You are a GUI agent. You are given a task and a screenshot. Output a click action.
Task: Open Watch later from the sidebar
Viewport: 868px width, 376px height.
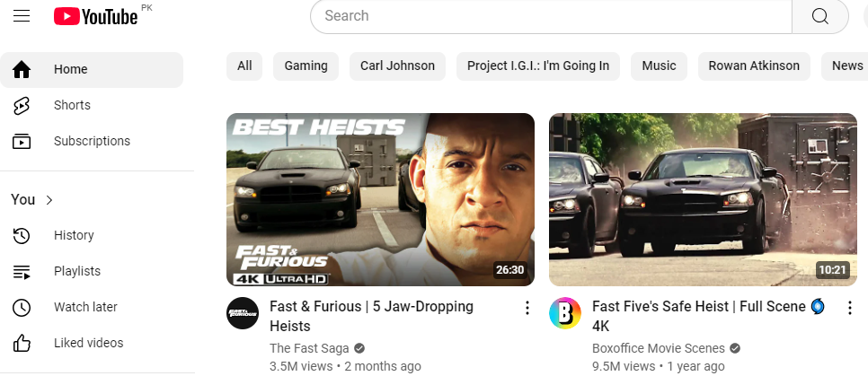tap(92, 308)
